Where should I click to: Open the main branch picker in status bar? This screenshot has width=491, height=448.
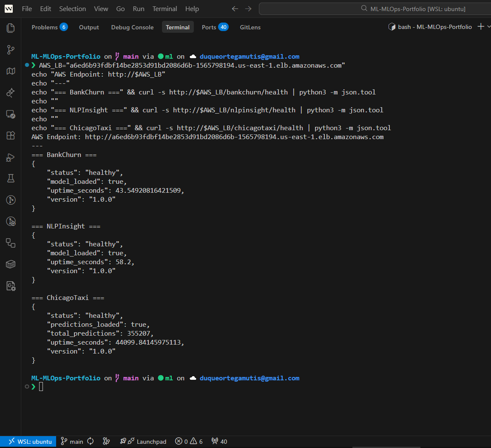[72, 441]
